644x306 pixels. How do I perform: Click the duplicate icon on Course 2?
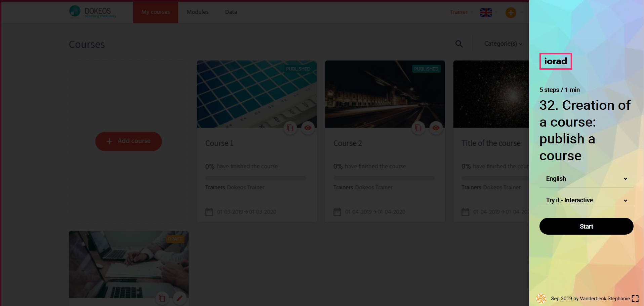point(418,128)
